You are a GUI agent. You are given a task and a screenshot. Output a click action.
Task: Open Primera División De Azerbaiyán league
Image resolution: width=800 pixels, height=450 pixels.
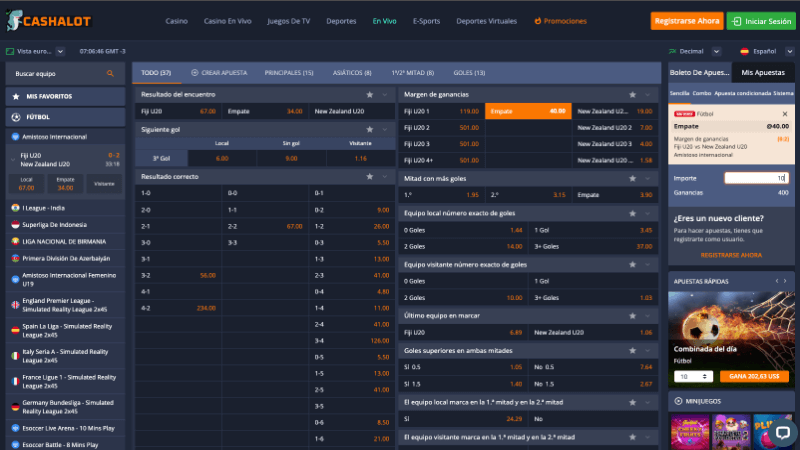point(65,259)
